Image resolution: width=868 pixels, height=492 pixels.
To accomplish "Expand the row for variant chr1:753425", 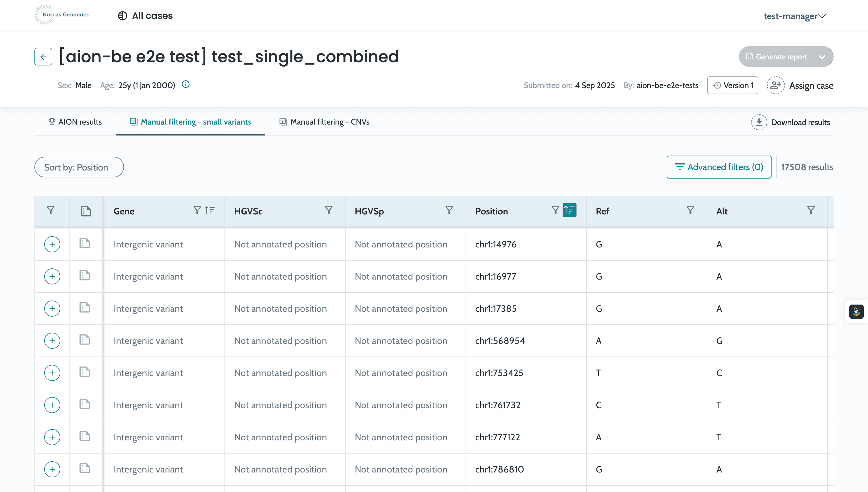I will pyautogui.click(x=52, y=373).
